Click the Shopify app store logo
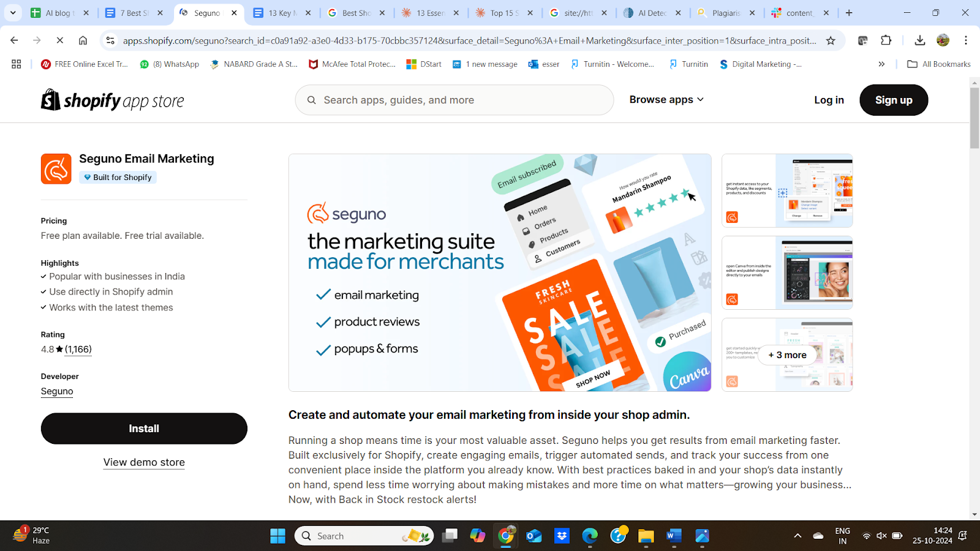The width and height of the screenshot is (980, 551). click(x=113, y=100)
